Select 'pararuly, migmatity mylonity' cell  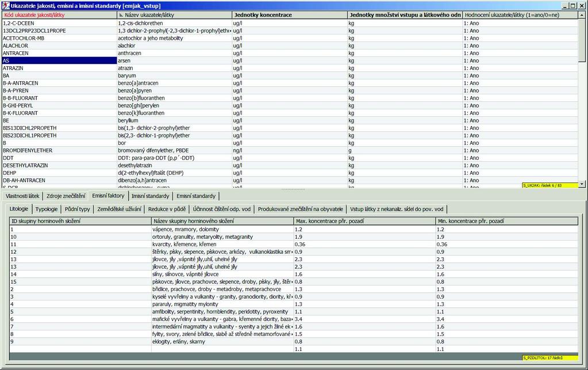click(x=222, y=304)
